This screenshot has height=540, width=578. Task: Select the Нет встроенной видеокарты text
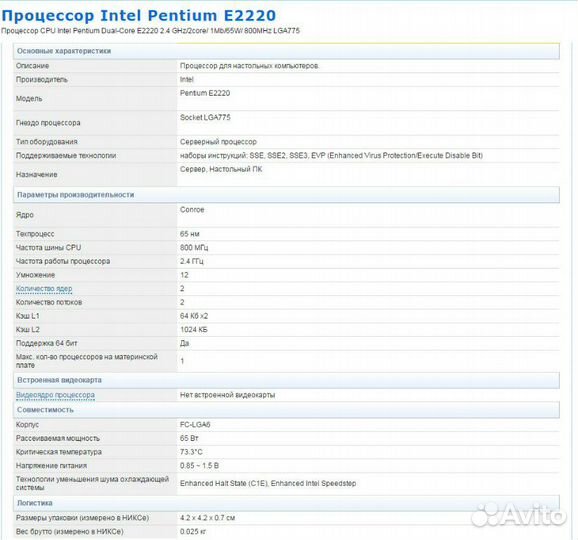227,395
